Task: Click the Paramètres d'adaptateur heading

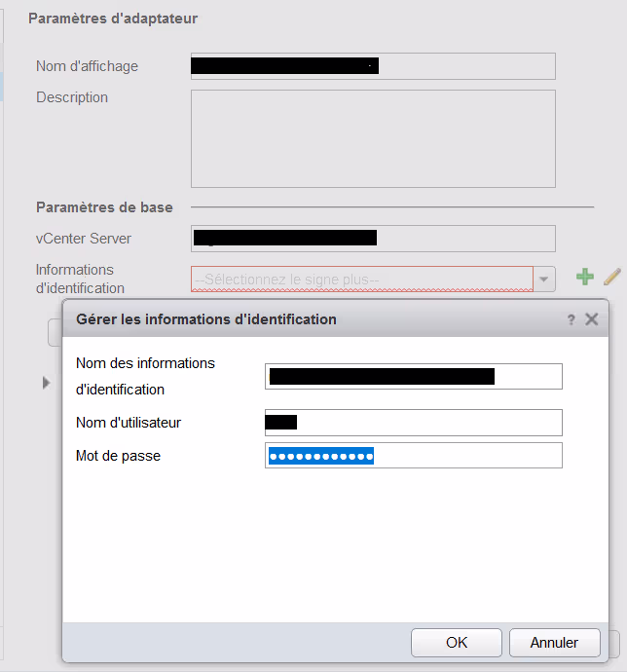Action: [x=113, y=19]
